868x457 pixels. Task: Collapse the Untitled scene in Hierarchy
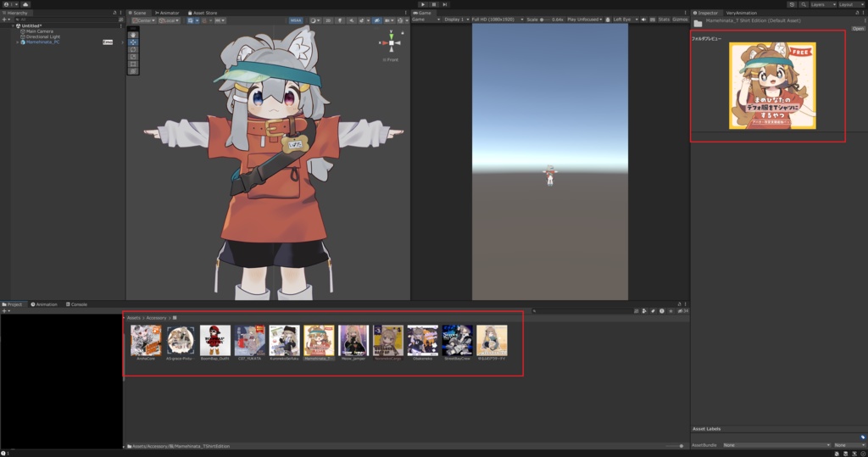point(13,26)
